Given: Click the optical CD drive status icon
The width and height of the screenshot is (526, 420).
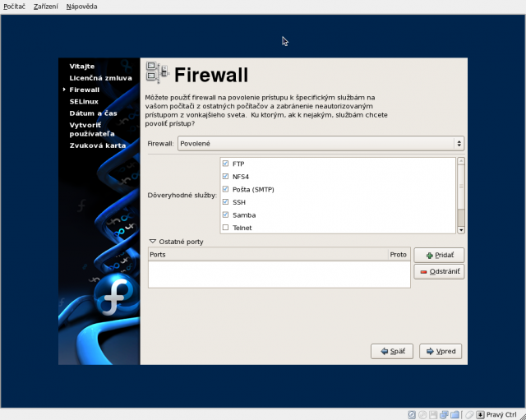Looking at the screenshot, I should [422, 414].
